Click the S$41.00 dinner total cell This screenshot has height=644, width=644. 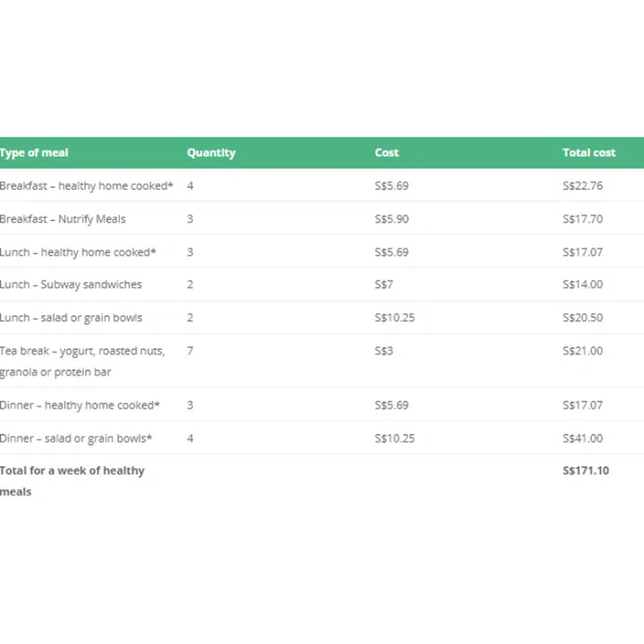[582, 438]
